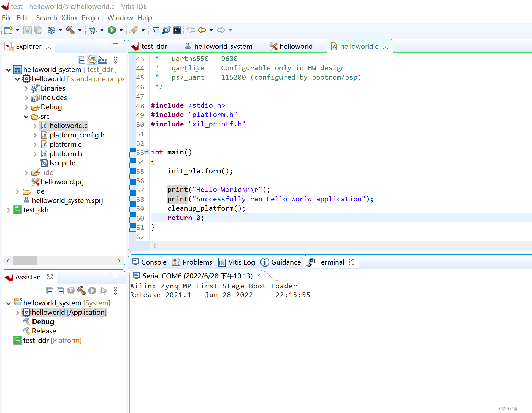Select Release configuration in Assistant
Screen dimensions: 532x413
(44, 331)
